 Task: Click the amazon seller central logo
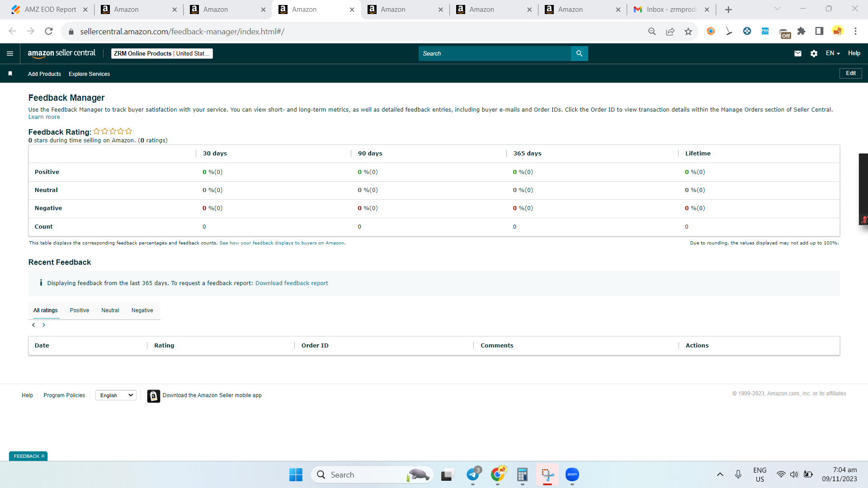tap(61, 53)
